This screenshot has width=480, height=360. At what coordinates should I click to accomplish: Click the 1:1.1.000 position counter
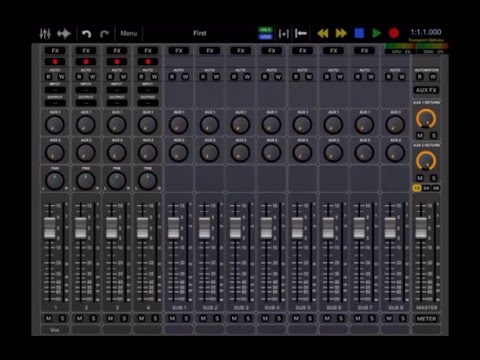click(426, 32)
